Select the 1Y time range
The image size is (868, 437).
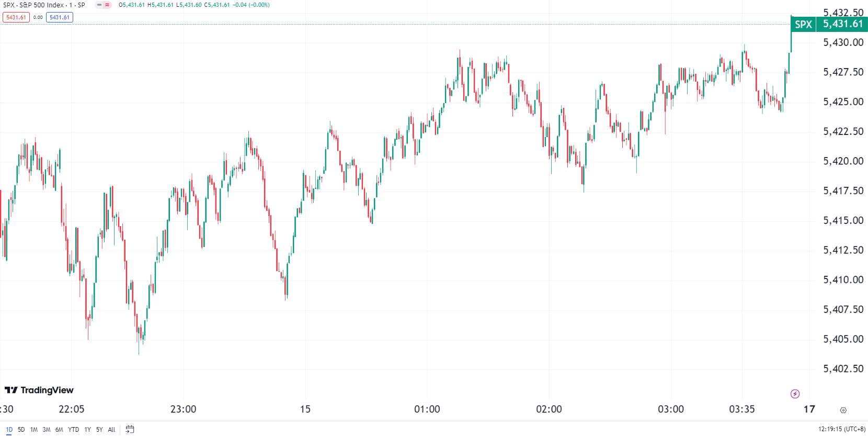click(87, 430)
